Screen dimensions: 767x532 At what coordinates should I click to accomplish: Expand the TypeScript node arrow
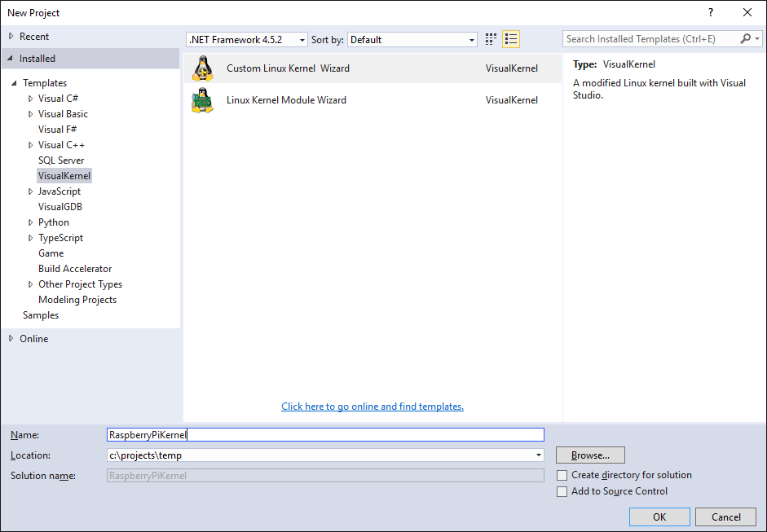coord(30,238)
